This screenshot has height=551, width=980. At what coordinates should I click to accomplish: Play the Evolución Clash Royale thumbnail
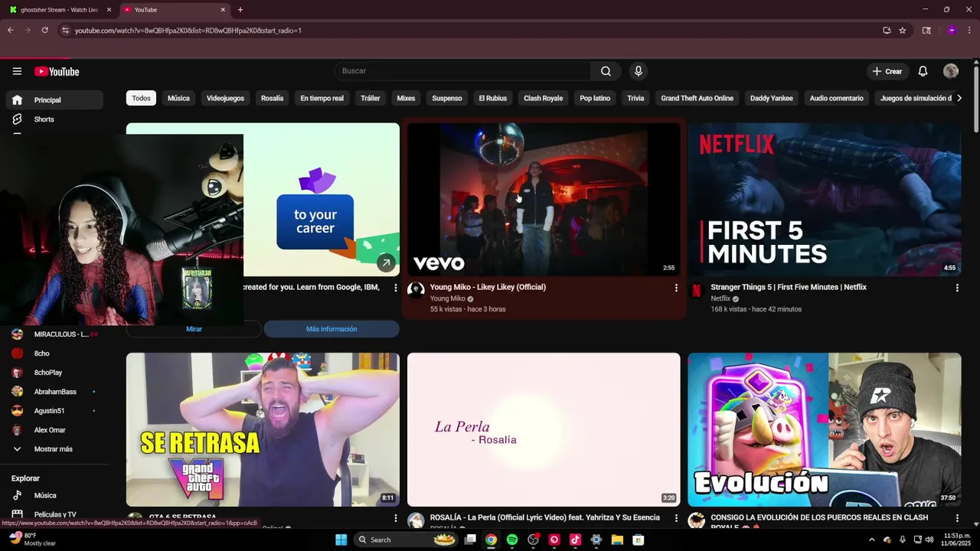pyautogui.click(x=825, y=429)
